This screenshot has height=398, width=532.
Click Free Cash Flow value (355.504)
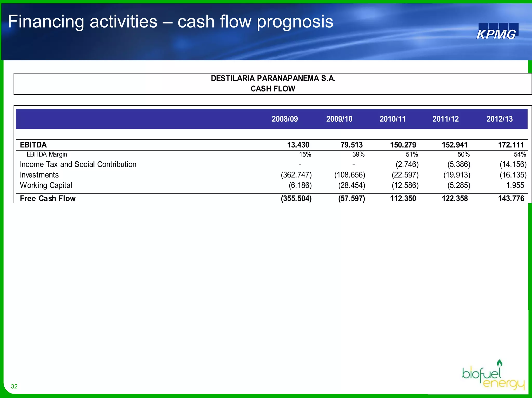pyautogui.click(x=296, y=199)
